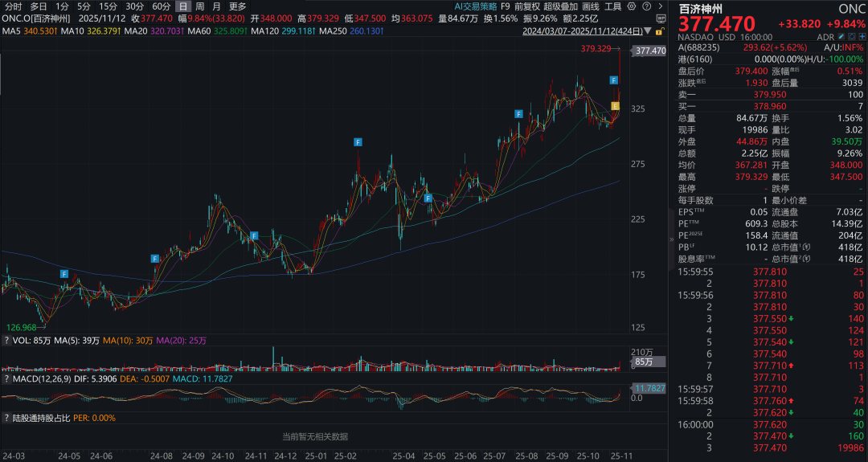Image resolution: width=868 pixels, height=462 pixels.
Task: Click the question mark icon beside VOL
Action: pyautogui.click(x=6, y=341)
